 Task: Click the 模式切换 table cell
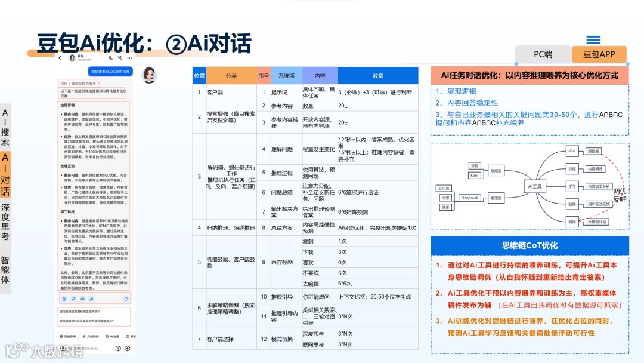(286, 339)
